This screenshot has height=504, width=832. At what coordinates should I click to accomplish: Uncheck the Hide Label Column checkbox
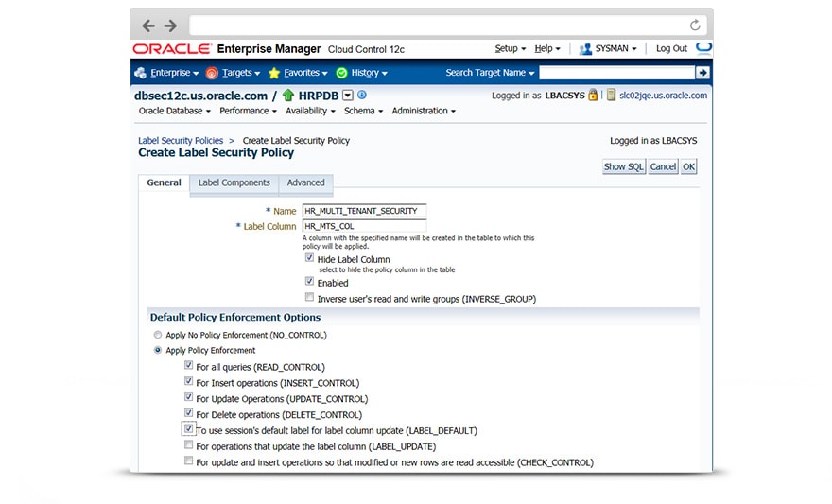(309, 257)
